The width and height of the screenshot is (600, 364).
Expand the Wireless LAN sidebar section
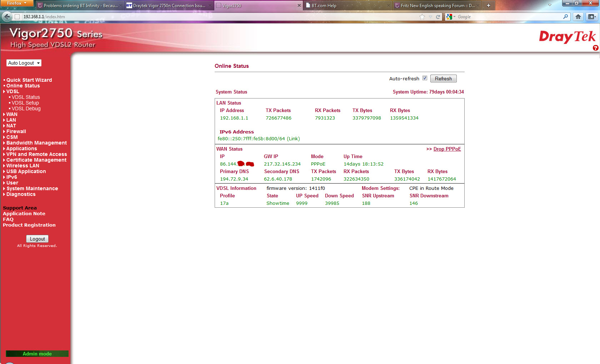[x=22, y=166]
